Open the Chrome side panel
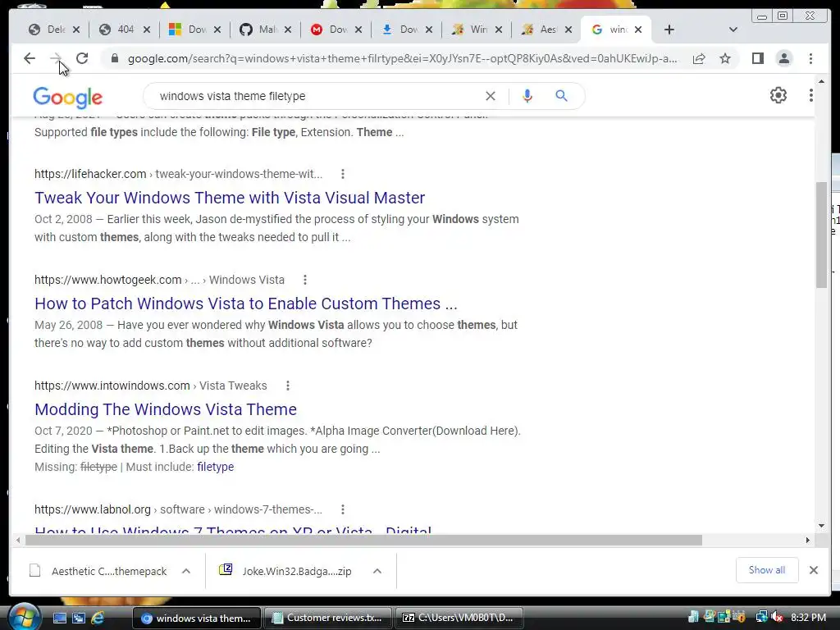 point(757,58)
